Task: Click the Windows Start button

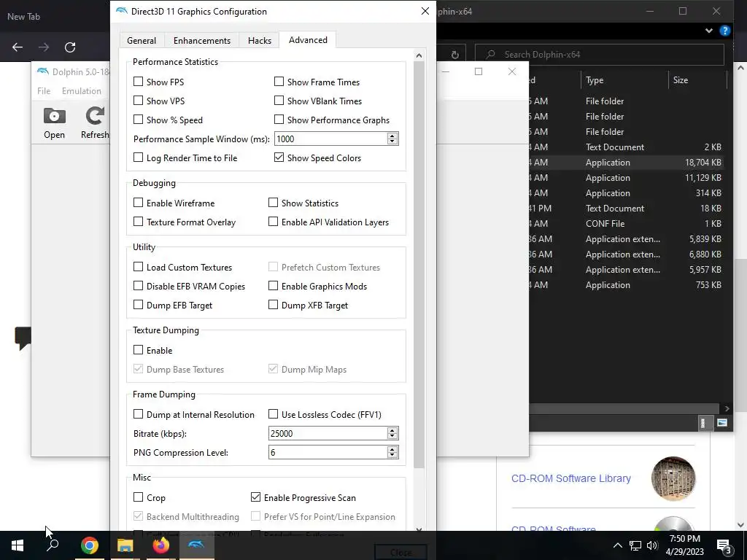Action: (18, 545)
